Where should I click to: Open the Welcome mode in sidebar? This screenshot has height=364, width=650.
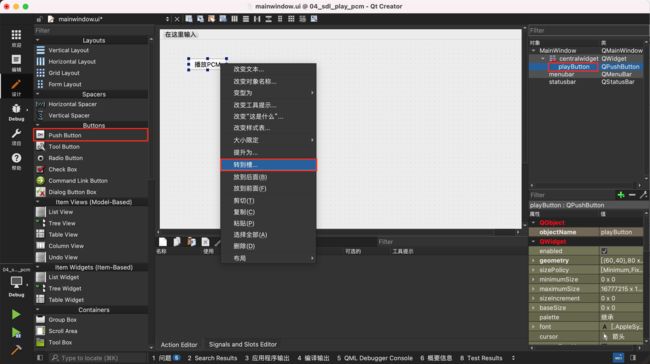[x=16, y=38]
